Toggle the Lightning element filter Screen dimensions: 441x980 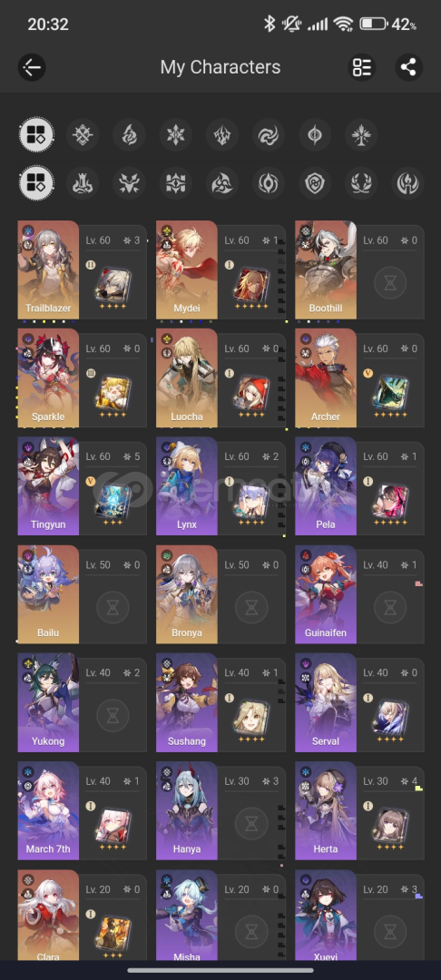pyautogui.click(x=221, y=134)
